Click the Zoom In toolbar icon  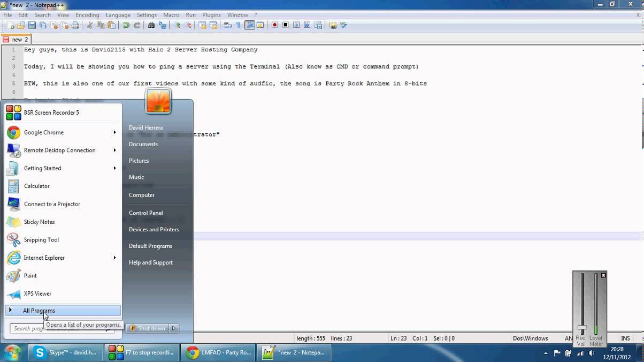click(177, 25)
